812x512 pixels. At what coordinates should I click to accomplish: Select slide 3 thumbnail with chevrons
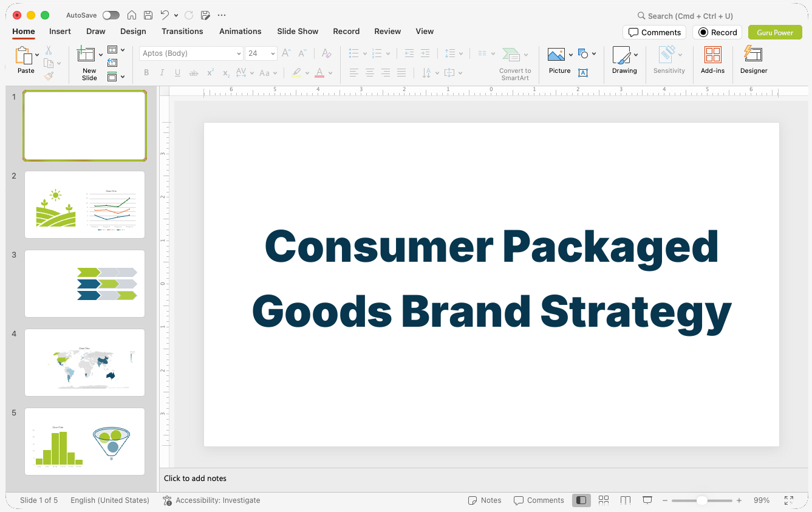[x=84, y=284]
